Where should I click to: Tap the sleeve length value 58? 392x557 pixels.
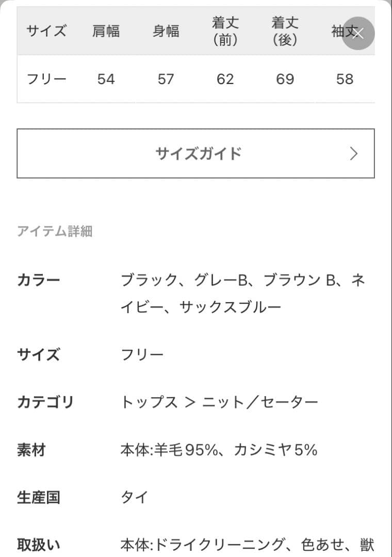click(345, 79)
